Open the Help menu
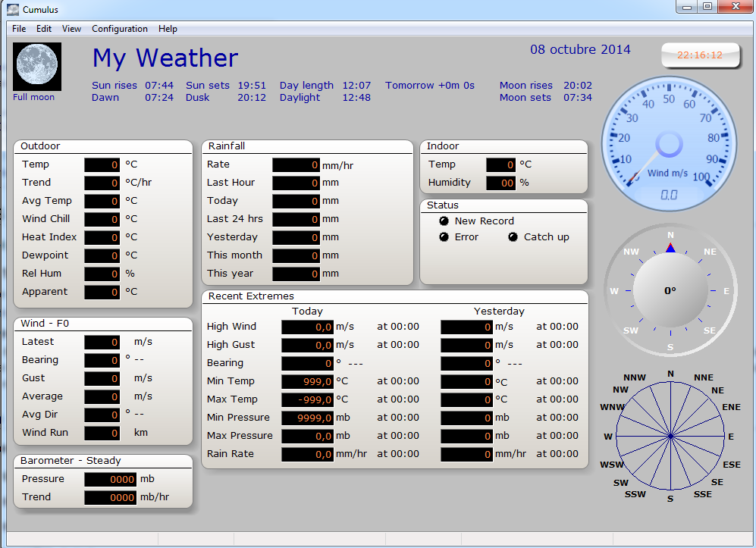The height and width of the screenshot is (548, 756). coord(168,29)
